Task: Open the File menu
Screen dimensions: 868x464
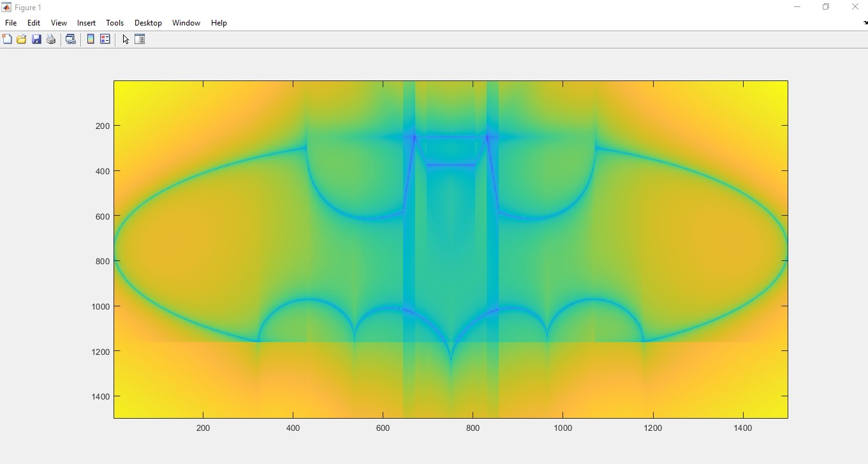Action: [x=10, y=23]
